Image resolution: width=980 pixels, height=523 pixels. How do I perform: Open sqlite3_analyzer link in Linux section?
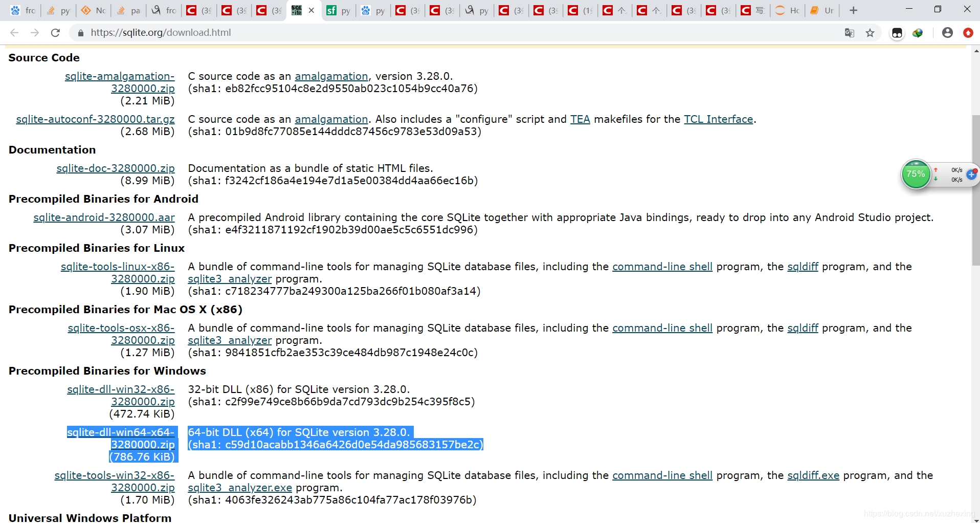(230, 279)
